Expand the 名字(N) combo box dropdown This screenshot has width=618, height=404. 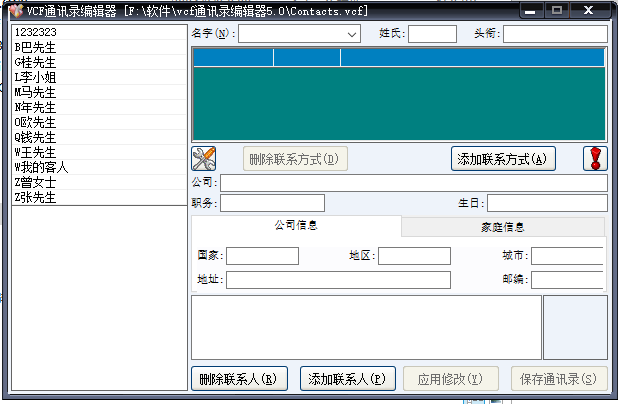coord(352,34)
